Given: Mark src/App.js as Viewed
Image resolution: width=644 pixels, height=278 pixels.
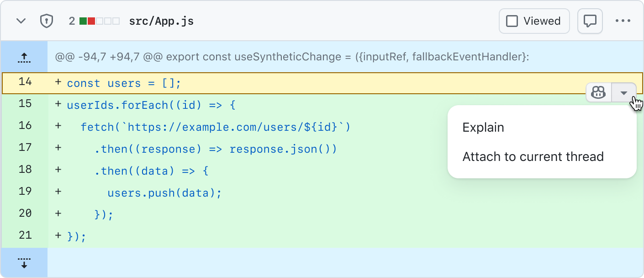Looking at the screenshot, I should tap(534, 21).
